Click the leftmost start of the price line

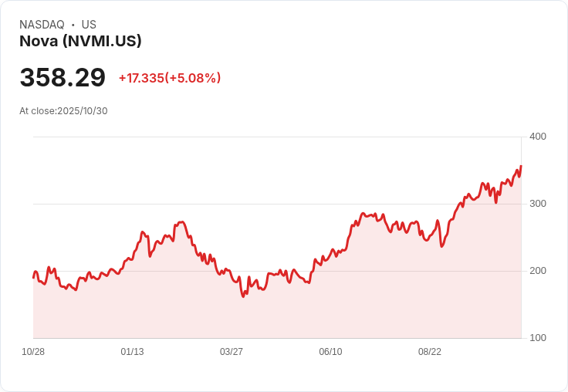[x=33, y=277]
